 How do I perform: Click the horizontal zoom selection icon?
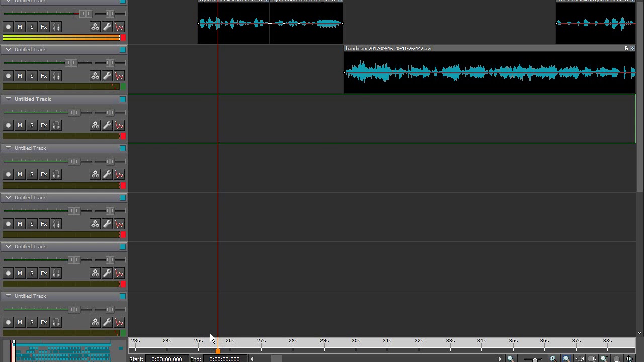tap(579, 358)
